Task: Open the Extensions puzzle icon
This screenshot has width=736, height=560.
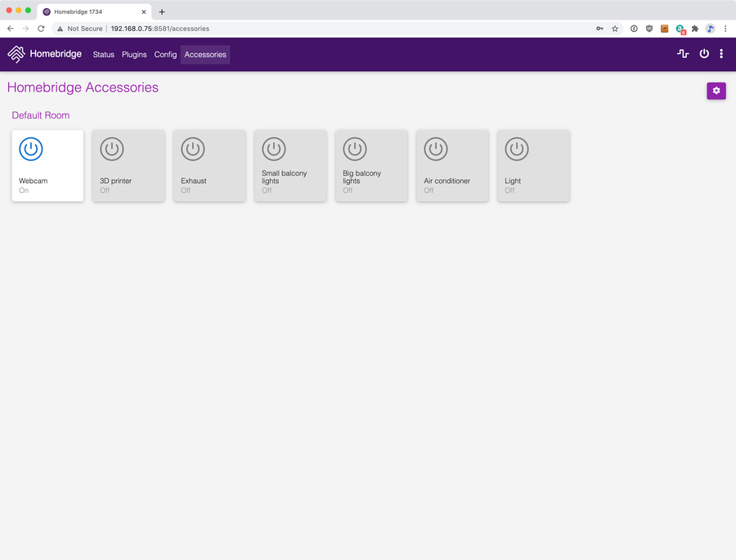Action: pyautogui.click(x=695, y=29)
